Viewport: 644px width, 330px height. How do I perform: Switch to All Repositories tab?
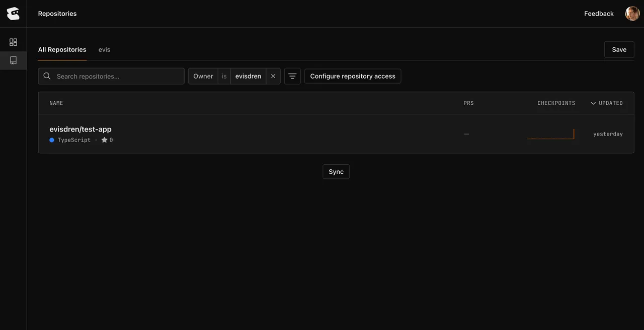click(x=62, y=49)
